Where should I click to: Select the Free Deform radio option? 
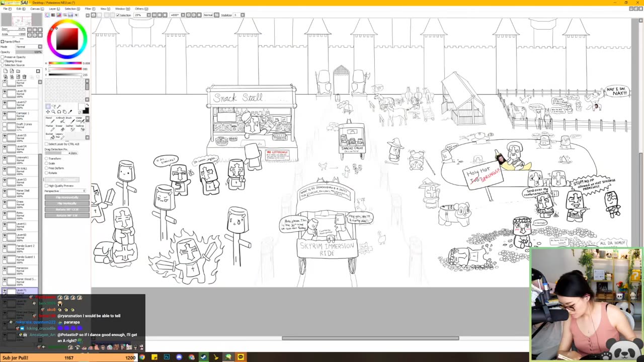[47, 168]
